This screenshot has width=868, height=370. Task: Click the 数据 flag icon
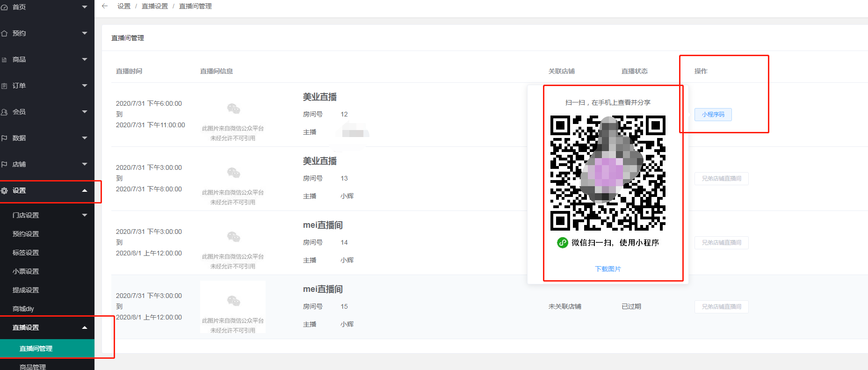[4, 138]
